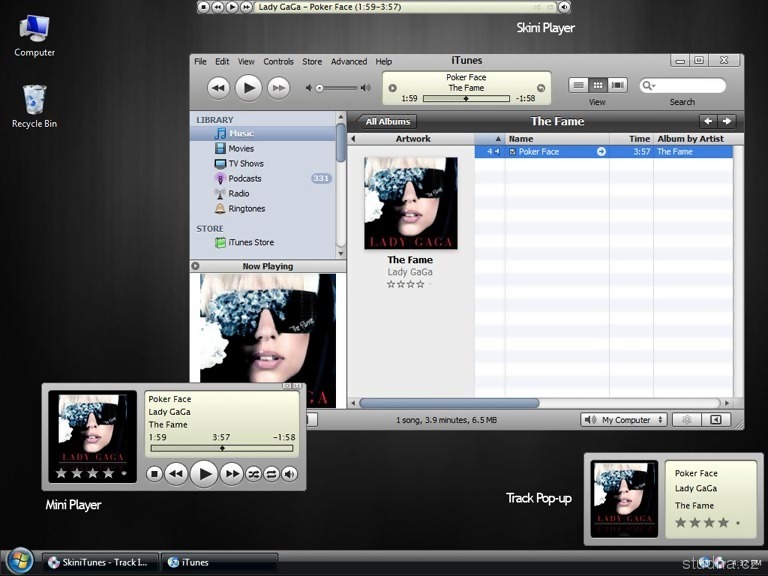Viewport: 768px width, 576px height.
Task: Mute sound using Mini Player speaker icon
Action: (x=288, y=474)
